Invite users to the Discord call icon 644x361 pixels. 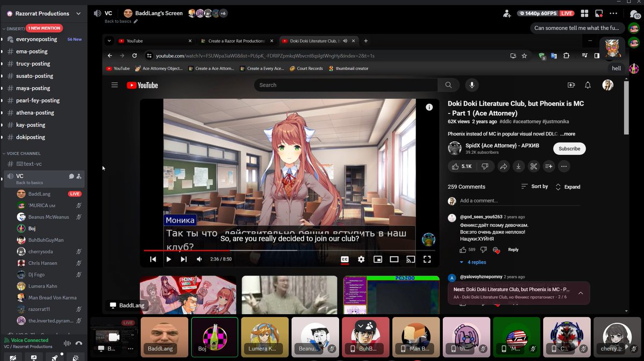tap(507, 13)
